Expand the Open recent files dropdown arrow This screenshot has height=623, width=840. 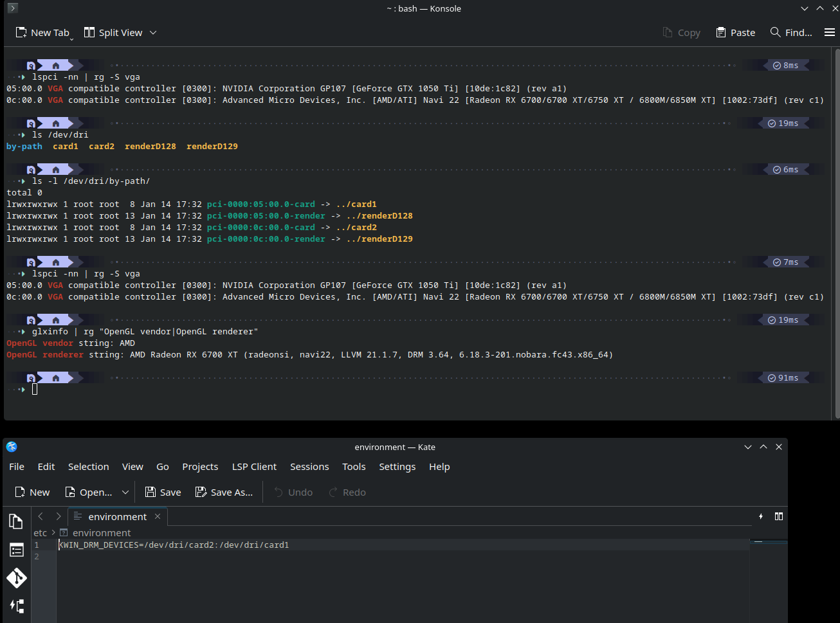coord(125,492)
